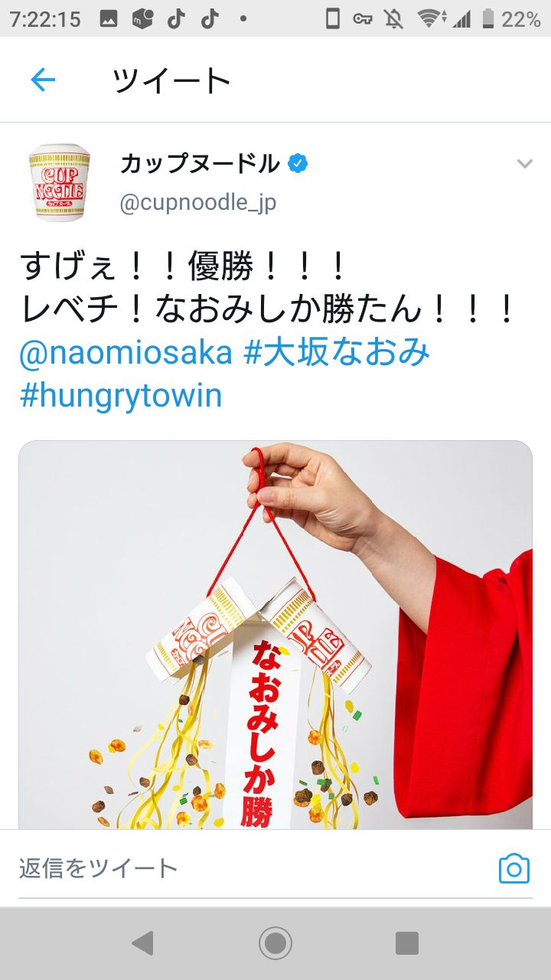Viewport: 551px width, 980px height.
Task: Open the #大坂なおみ hashtag
Action: [337, 352]
